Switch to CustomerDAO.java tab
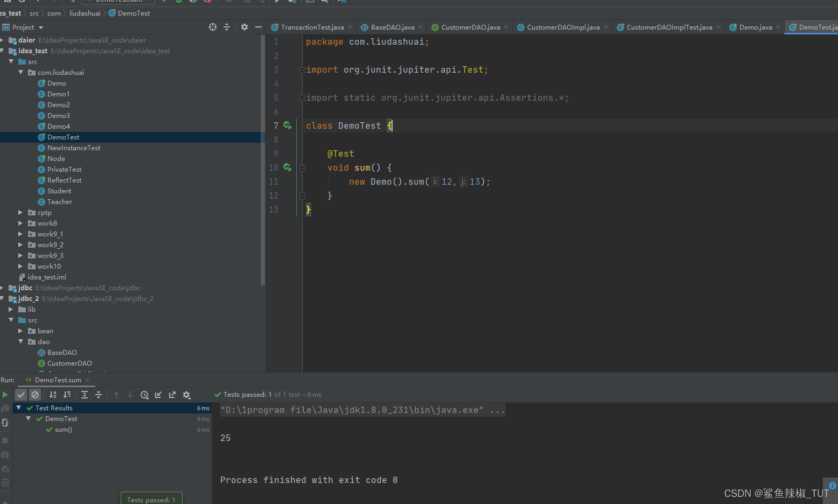 click(471, 27)
